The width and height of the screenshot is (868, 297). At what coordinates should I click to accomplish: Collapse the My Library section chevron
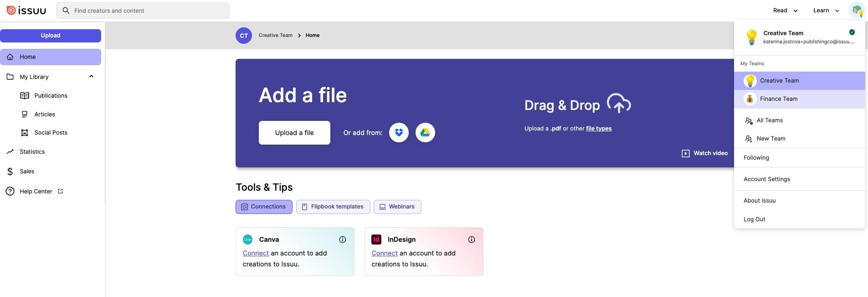tap(91, 77)
